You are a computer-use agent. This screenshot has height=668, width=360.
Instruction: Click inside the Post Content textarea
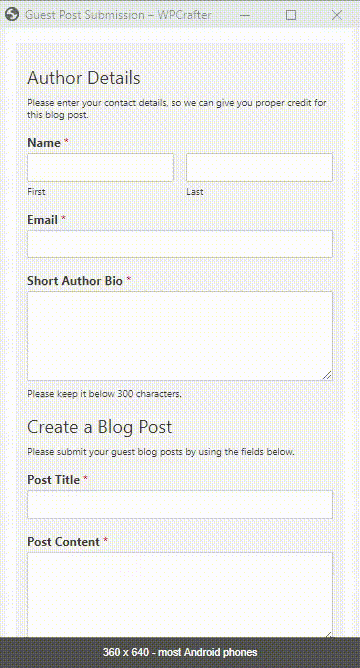(180, 595)
